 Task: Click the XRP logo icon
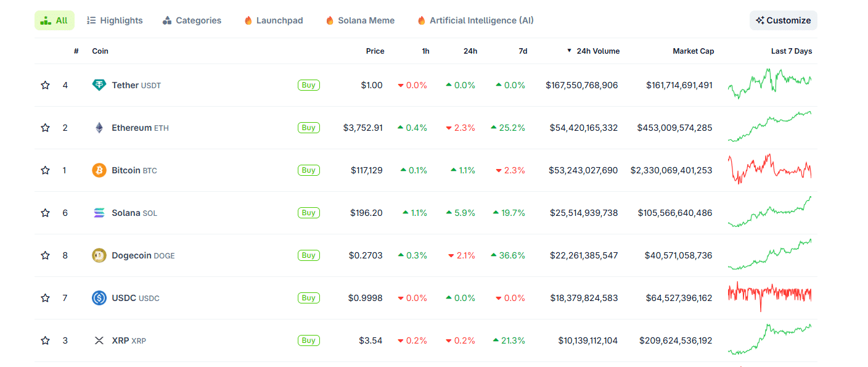coord(99,340)
